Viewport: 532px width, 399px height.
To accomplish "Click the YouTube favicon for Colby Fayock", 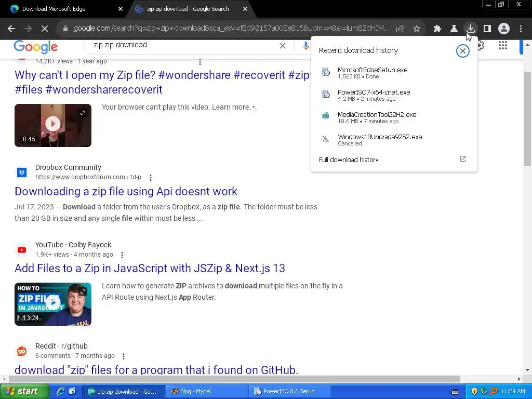I will [22, 250].
